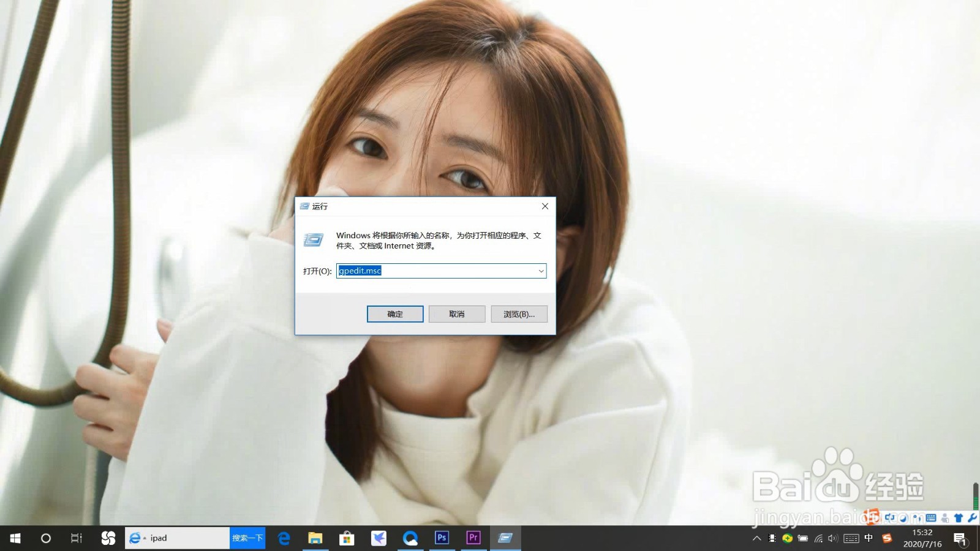
Task: Open the blue Q browser icon on the taskbar
Action: [410, 538]
